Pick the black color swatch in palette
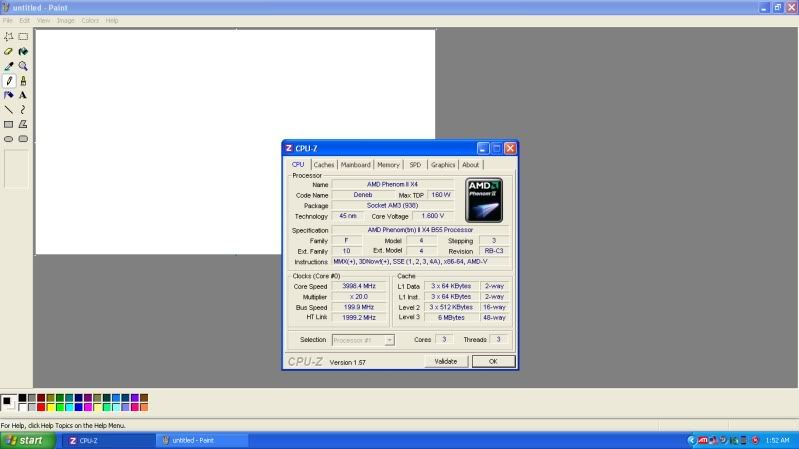This screenshot has height=449, width=799. (x=22, y=398)
